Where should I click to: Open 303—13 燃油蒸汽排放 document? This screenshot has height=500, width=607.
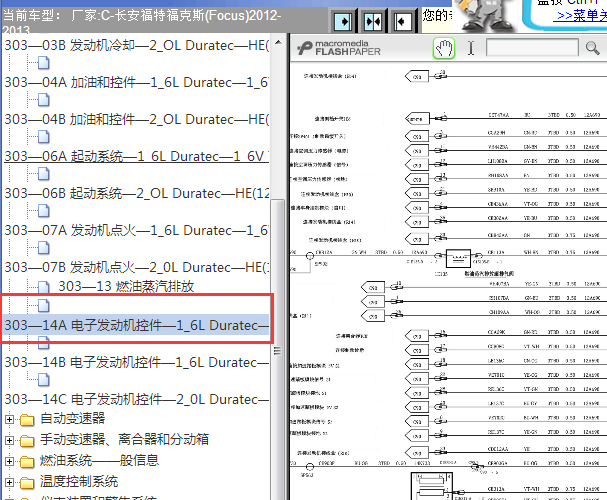click(x=126, y=286)
